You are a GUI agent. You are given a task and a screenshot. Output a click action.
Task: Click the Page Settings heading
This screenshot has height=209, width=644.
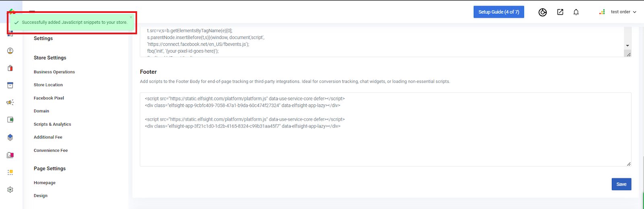pos(50,168)
